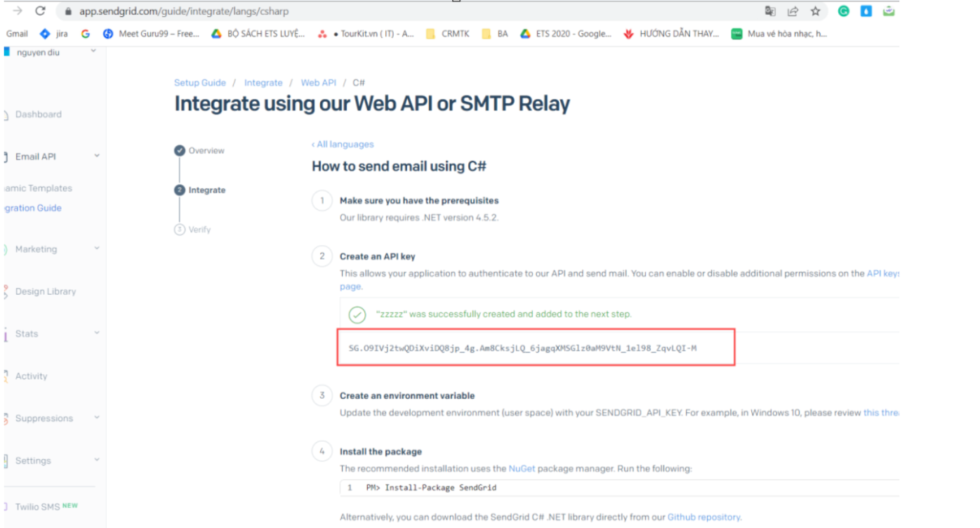Click the blue download extension icon
980x528 pixels.
click(866, 11)
